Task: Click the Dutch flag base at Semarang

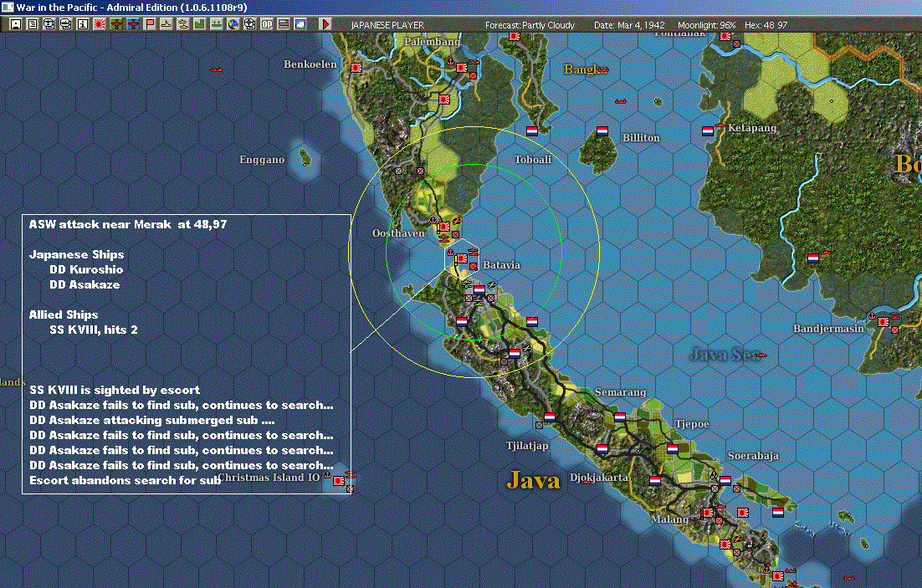Action: pyautogui.click(x=620, y=417)
